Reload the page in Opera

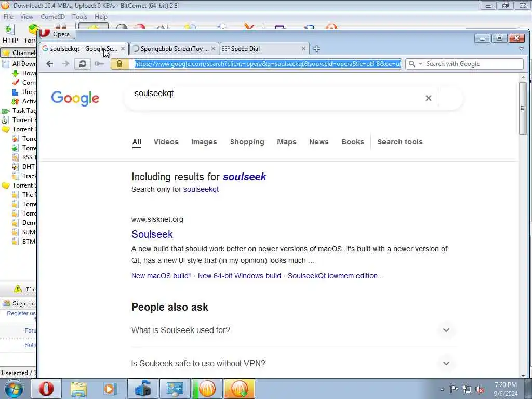pos(83,64)
